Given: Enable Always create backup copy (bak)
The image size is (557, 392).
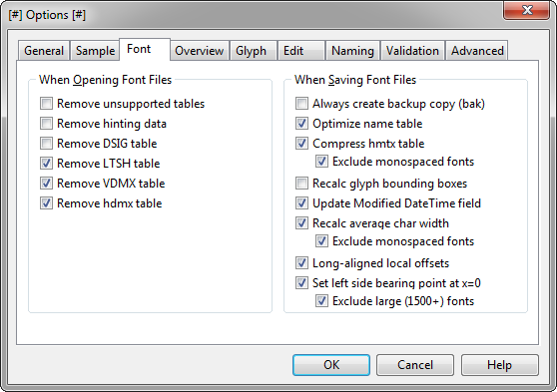Looking at the screenshot, I should (x=301, y=104).
